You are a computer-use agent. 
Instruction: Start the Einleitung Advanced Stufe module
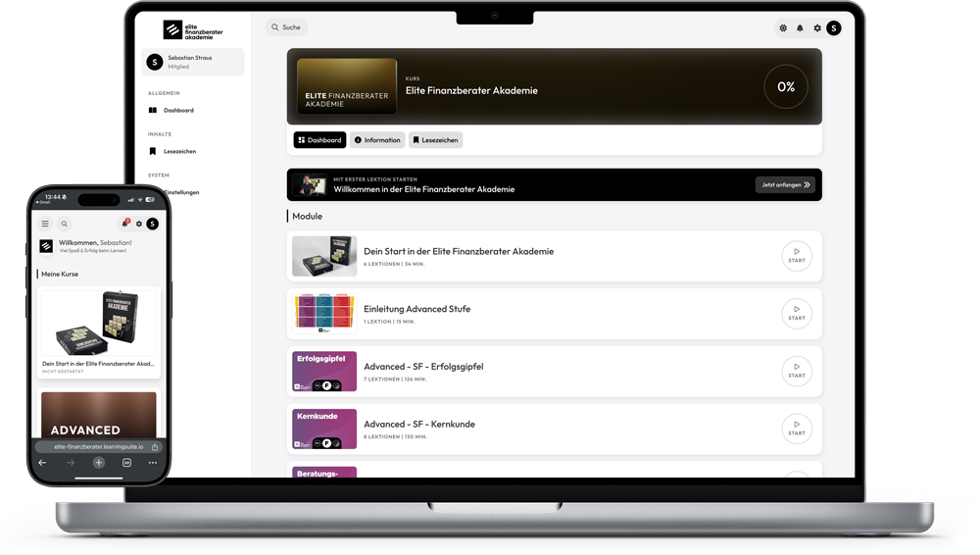tap(797, 314)
